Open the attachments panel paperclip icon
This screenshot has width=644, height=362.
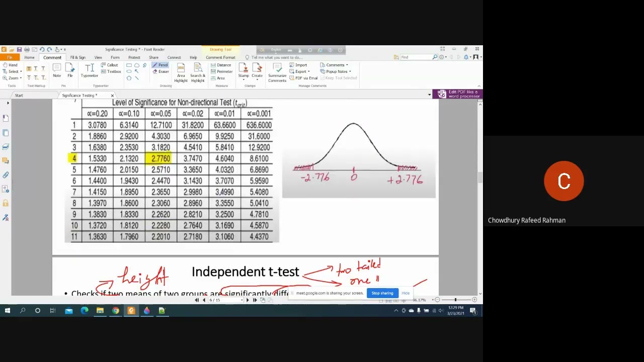6,175
